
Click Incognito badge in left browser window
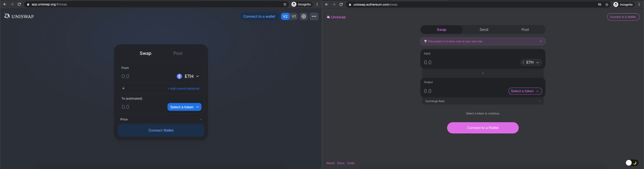(x=301, y=4)
